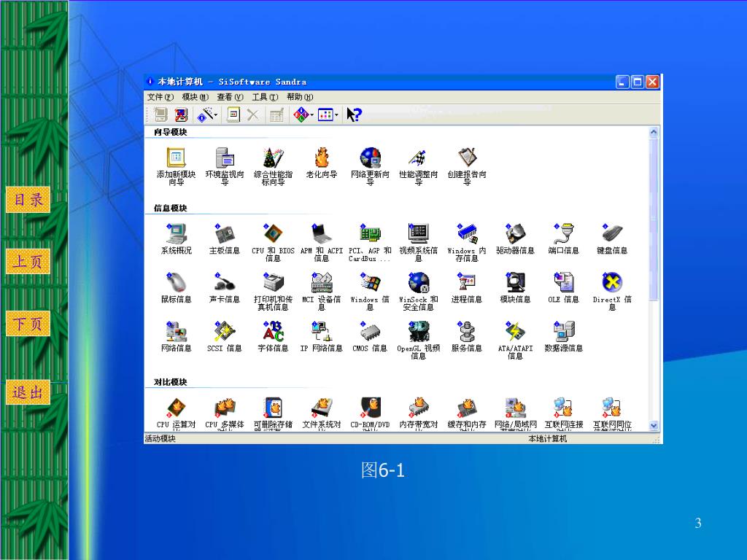Go to next slide with 下页

28,324
